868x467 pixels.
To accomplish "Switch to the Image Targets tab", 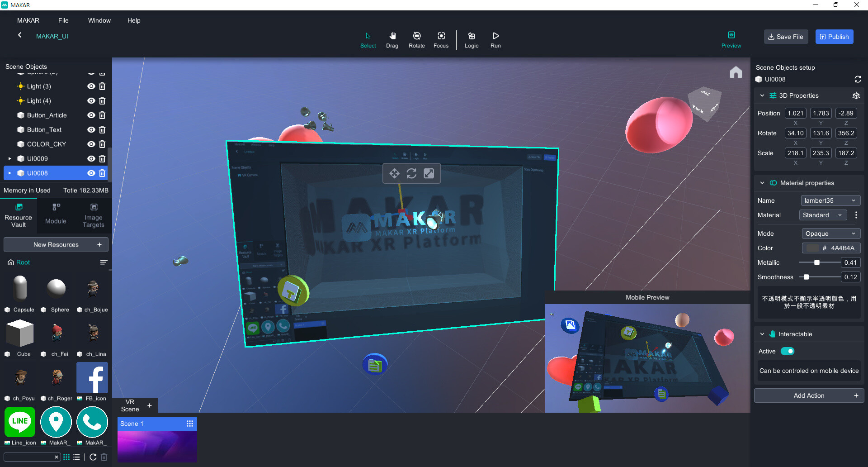I will [93, 215].
